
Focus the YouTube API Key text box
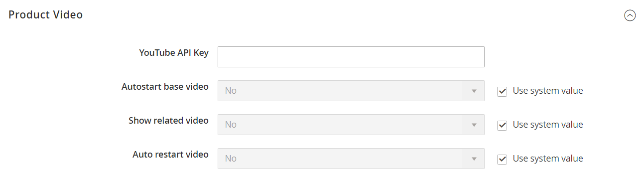click(x=351, y=57)
